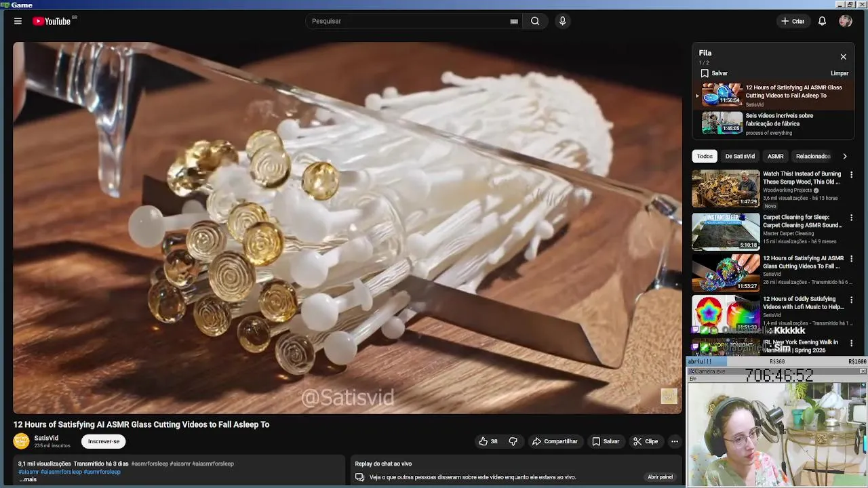
Task: Save the video using Salvar below player
Action: click(x=606, y=441)
